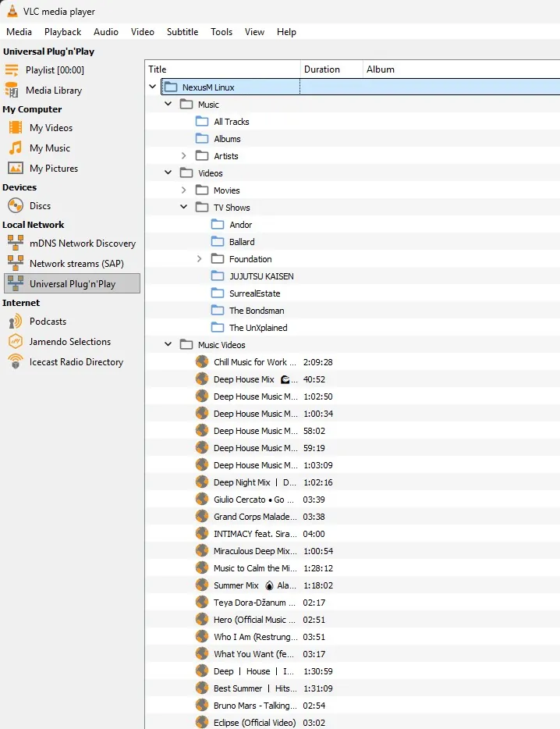
Task: Select 'Best Summer | Hits' track
Action: pyautogui.click(x=353, y=688)
